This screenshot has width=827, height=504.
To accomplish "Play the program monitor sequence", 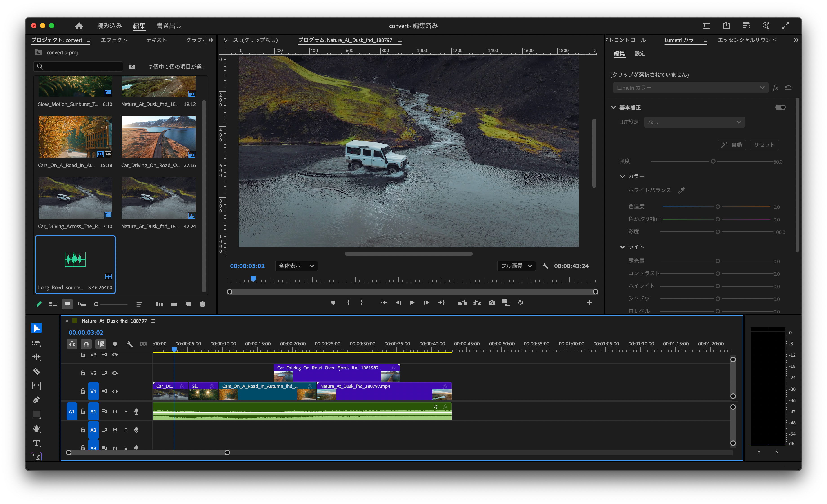I will 412,303.
